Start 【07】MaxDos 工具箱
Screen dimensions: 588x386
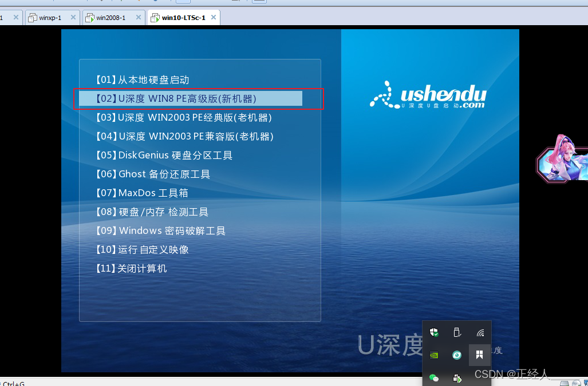pos(142,193)
